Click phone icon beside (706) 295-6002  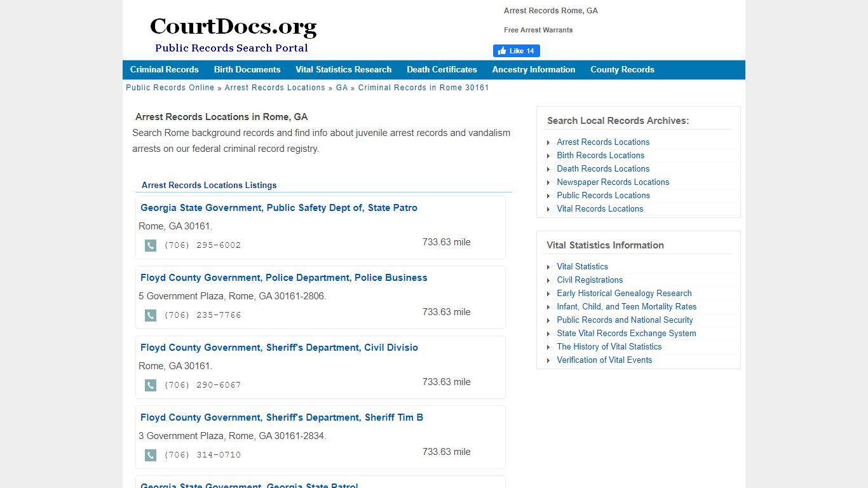coord(151,245)
